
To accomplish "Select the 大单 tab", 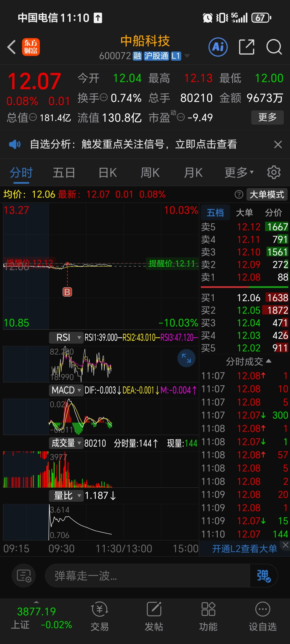I will point(244,212).
